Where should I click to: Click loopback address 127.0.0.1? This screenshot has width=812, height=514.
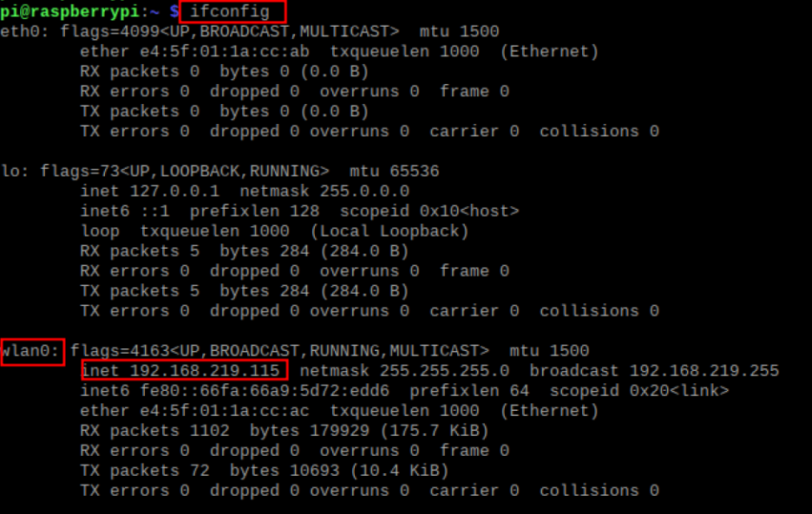click(174, 192)
